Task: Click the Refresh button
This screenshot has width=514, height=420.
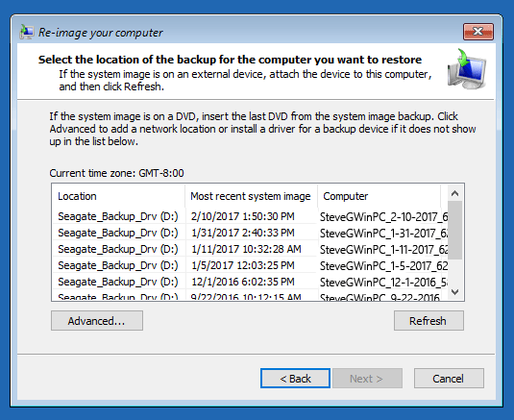Action: 428,321
